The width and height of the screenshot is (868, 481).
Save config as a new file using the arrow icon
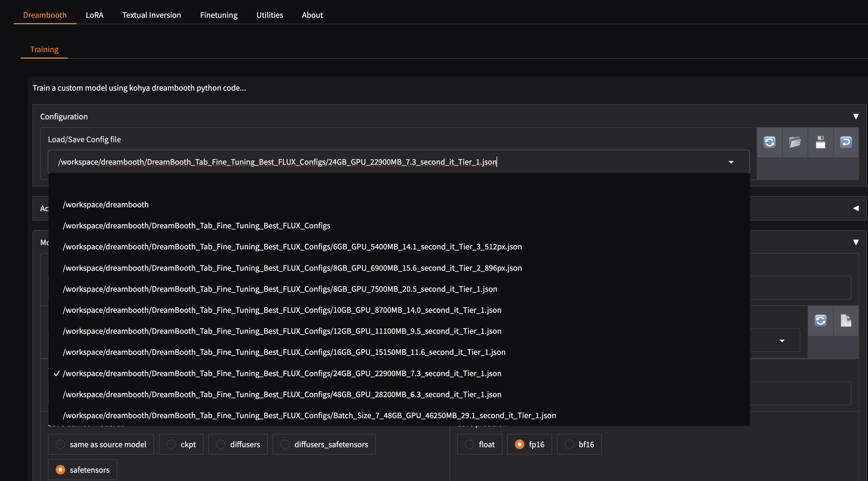[846, 142]
